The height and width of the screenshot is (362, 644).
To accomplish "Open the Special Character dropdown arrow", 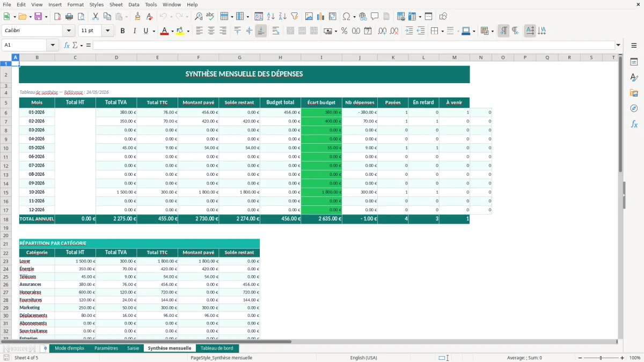I will coord(354,17).
